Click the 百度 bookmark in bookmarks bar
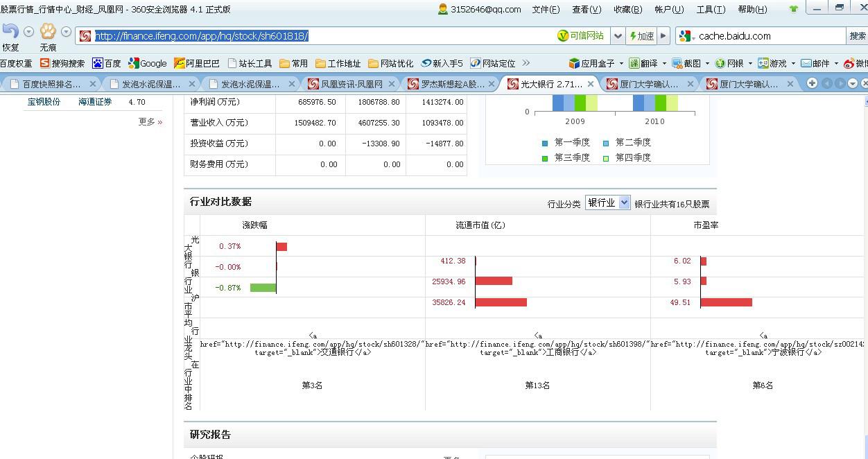 tap(107, 63)
